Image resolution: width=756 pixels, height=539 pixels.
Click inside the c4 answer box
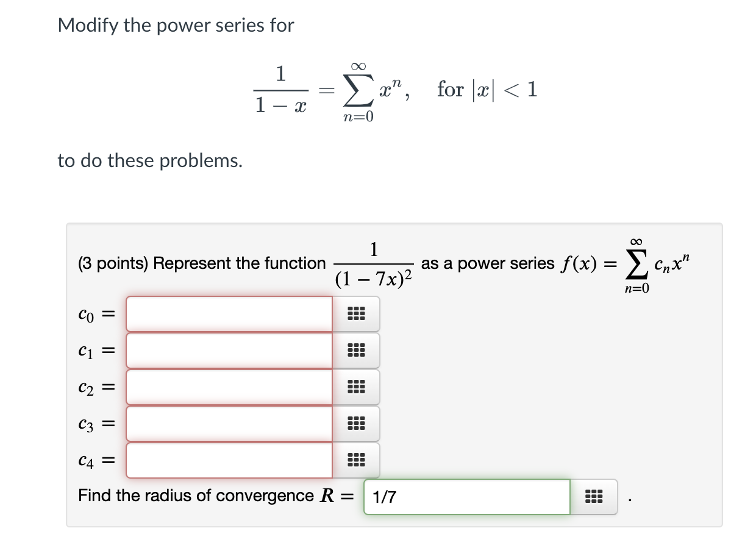(x=229, y=460)
